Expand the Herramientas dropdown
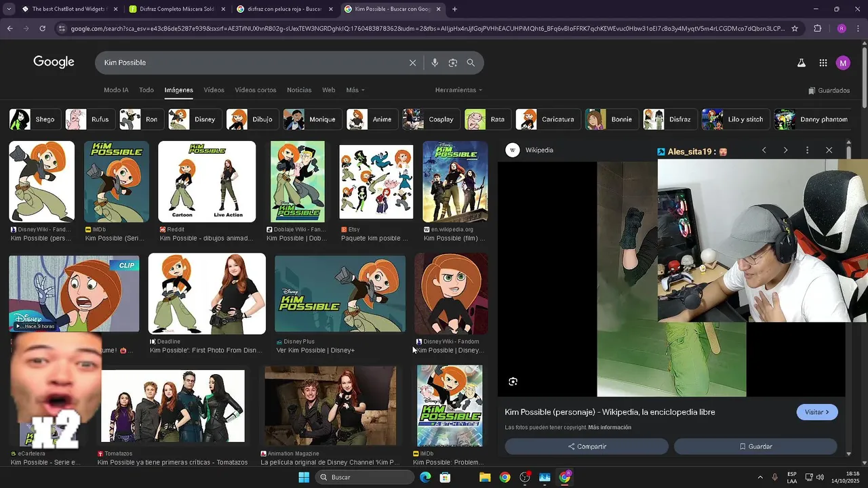This screenshot has height=488, width=868. 458,90
